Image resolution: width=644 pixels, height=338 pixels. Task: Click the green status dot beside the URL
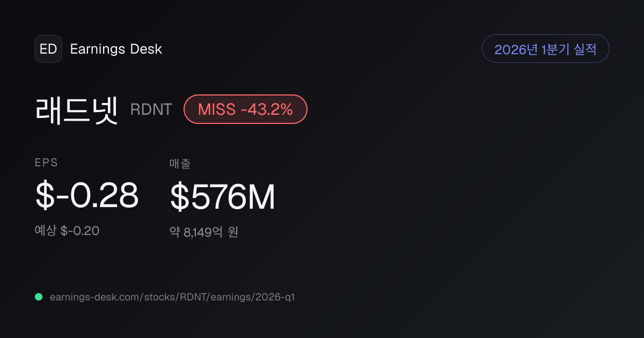39,297
